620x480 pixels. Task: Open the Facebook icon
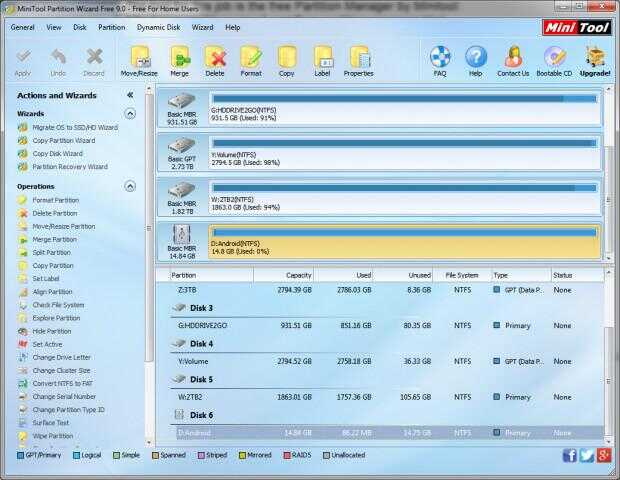pyautogui.click(x=569, y=455)
